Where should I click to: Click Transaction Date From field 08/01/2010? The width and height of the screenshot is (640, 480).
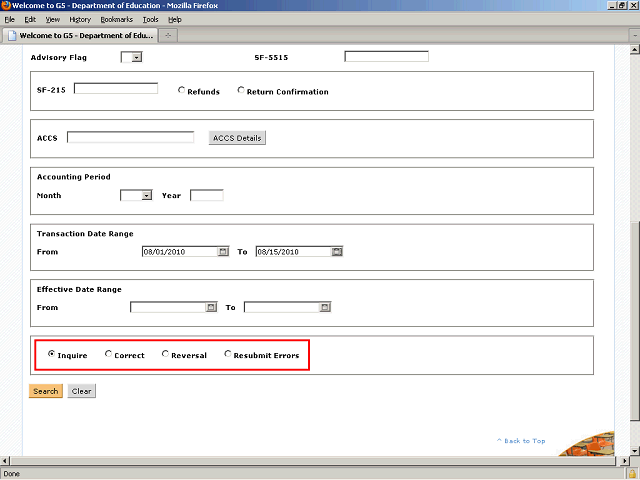tap(180, 252)
